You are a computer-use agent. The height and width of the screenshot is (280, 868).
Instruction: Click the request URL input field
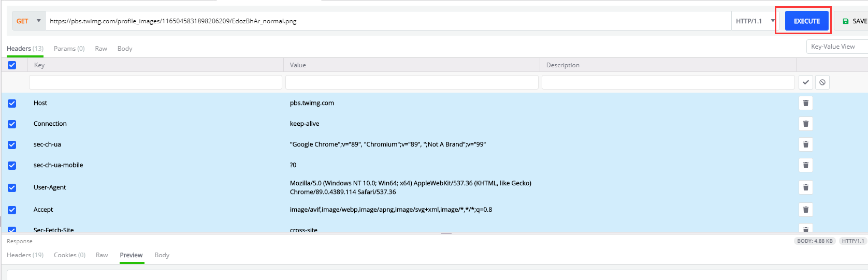coord(387,21)
